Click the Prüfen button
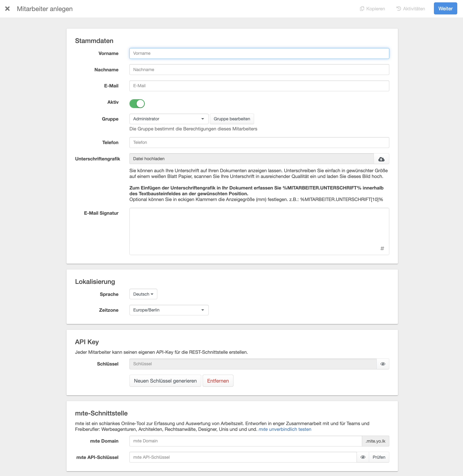463x476 pixels. [x=379, y=457]
